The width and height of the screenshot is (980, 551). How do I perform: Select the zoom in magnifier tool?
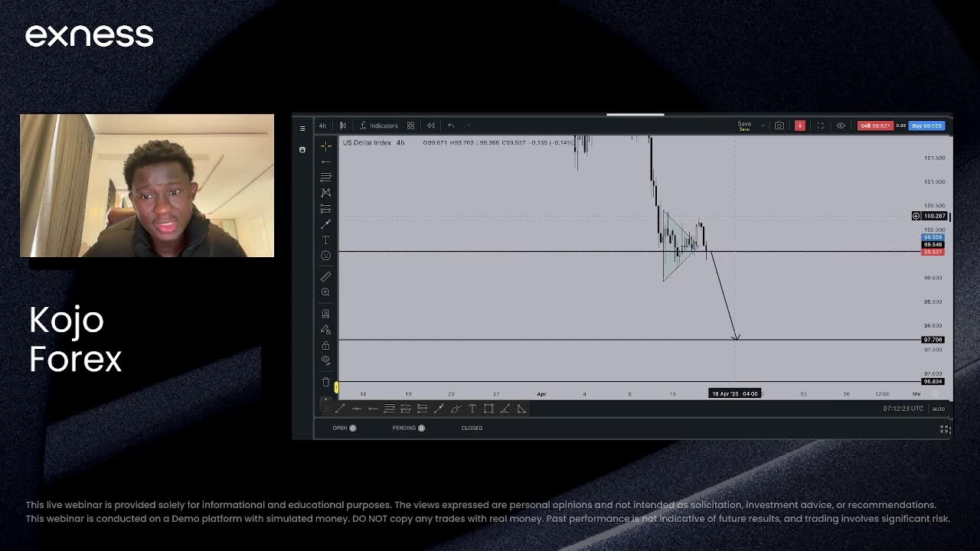(x=325, y=292)
